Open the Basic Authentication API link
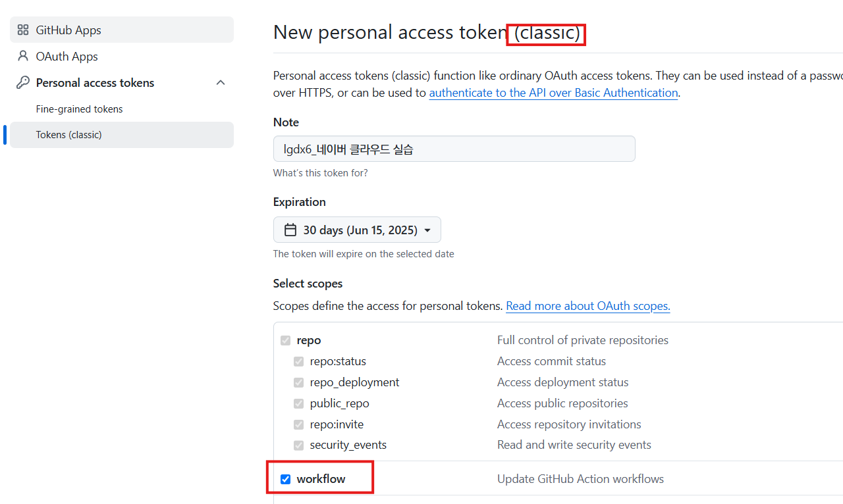 [x=553, y=93]
